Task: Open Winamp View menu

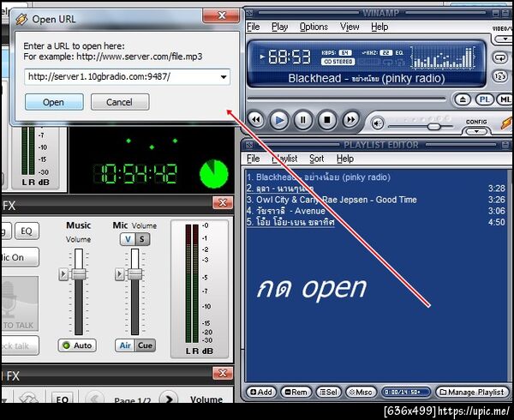Action: pos(350,27)
